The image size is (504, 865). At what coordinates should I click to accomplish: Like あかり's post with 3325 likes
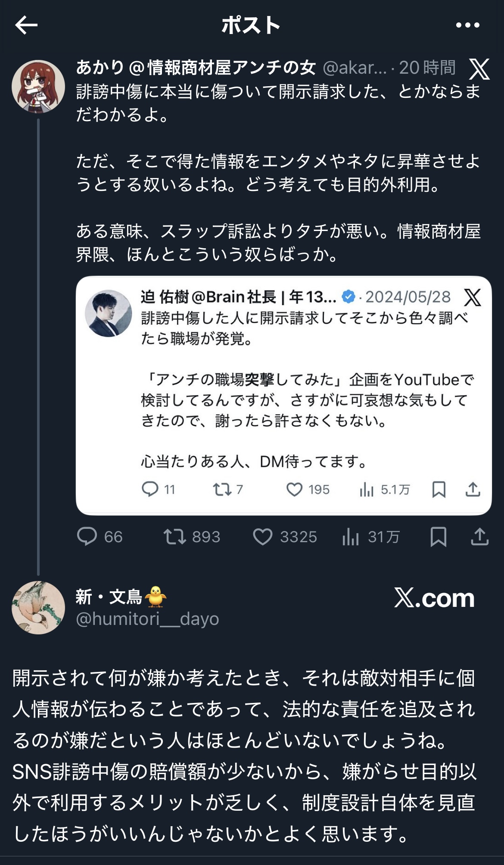point(263,537)
